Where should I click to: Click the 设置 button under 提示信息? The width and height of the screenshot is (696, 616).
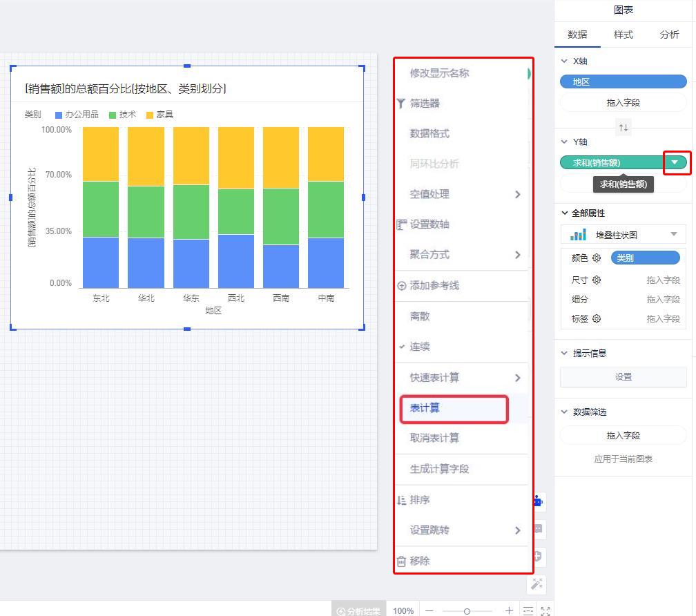pos(623,376)
